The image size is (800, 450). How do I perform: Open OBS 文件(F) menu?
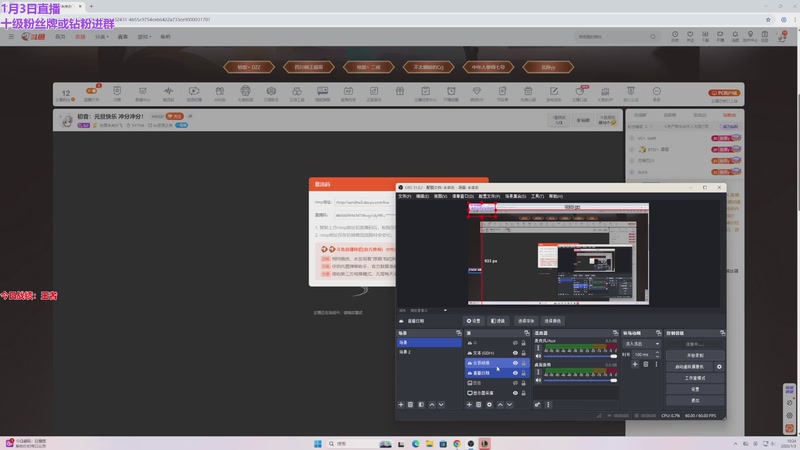tap(405, 196)
